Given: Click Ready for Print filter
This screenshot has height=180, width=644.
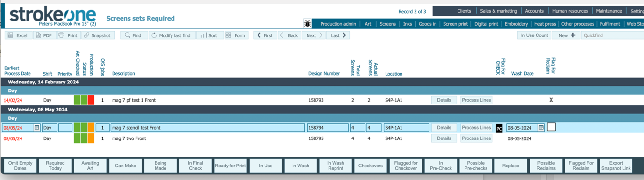Looking at the screenshot, I should point(230,166).
